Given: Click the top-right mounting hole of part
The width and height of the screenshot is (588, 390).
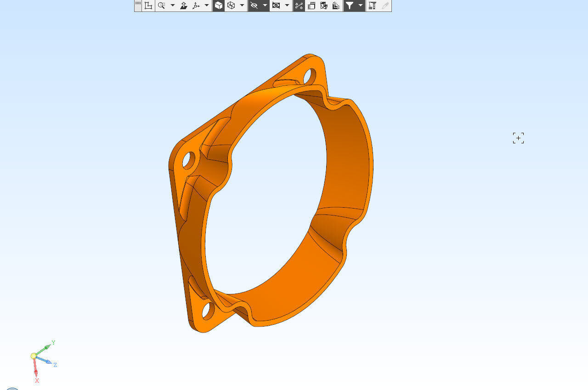Looking at the screenshot, I should pos(310,77).
